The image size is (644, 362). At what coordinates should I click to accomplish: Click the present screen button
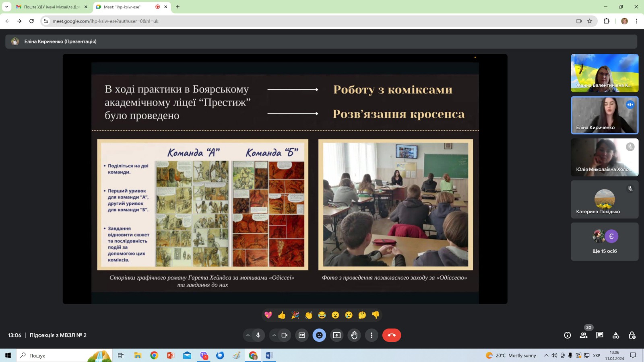[x=337, y=335]
